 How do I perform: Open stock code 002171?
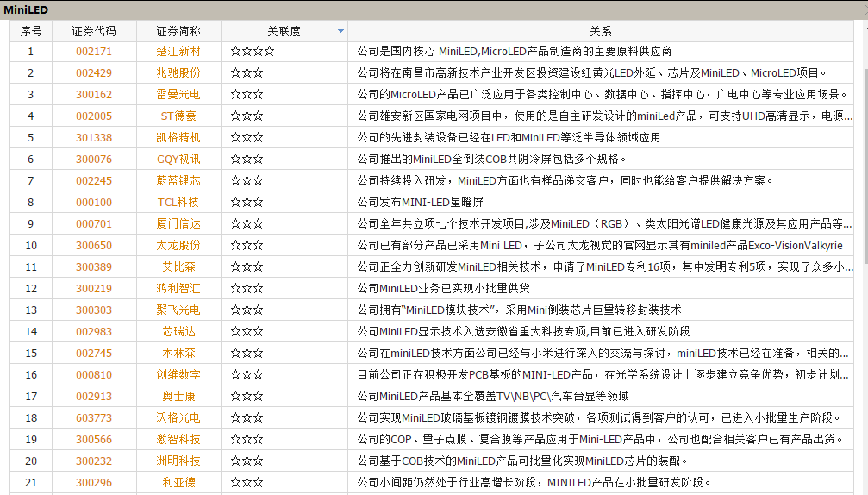pyautogui.click(x=94, y=52)
